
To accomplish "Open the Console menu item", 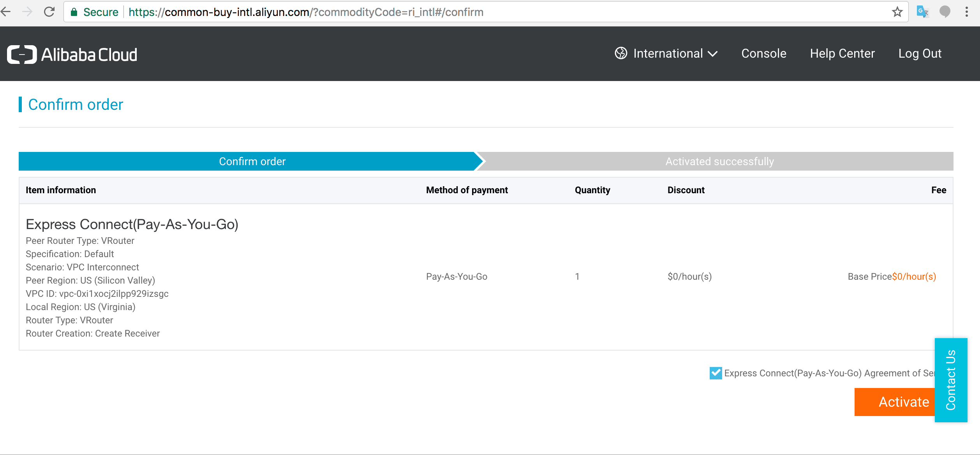I will [x=763, y=53].
